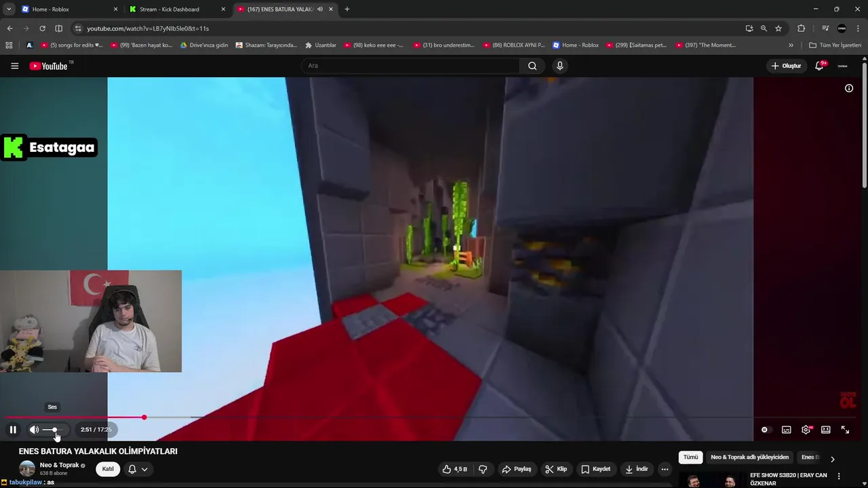Open Neo & Toprak channel avatar
Viewport: 868px width, 488px height.
click(x=27, y=468)
